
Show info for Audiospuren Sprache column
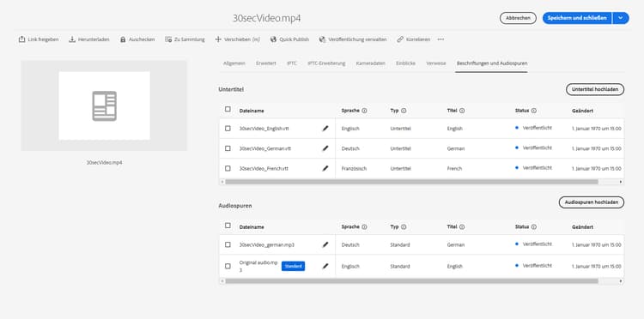pos(364,226)
